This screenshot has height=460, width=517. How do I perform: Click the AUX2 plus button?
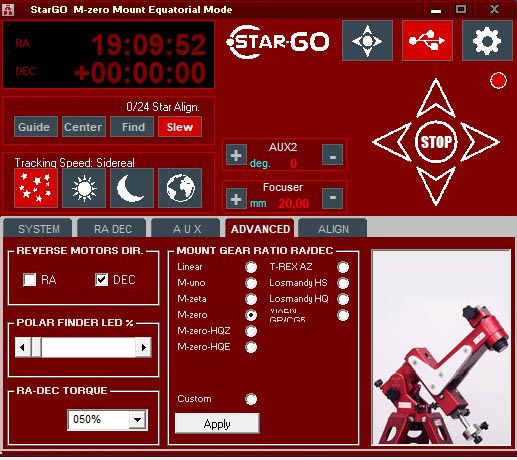click(236, 155)
